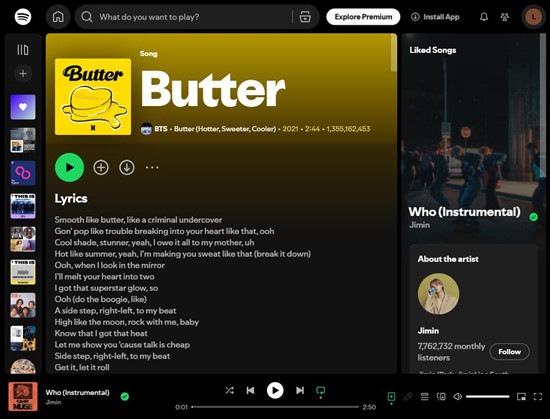Click the white play button in player bar
550x419 pixels.
pos(275,390)
